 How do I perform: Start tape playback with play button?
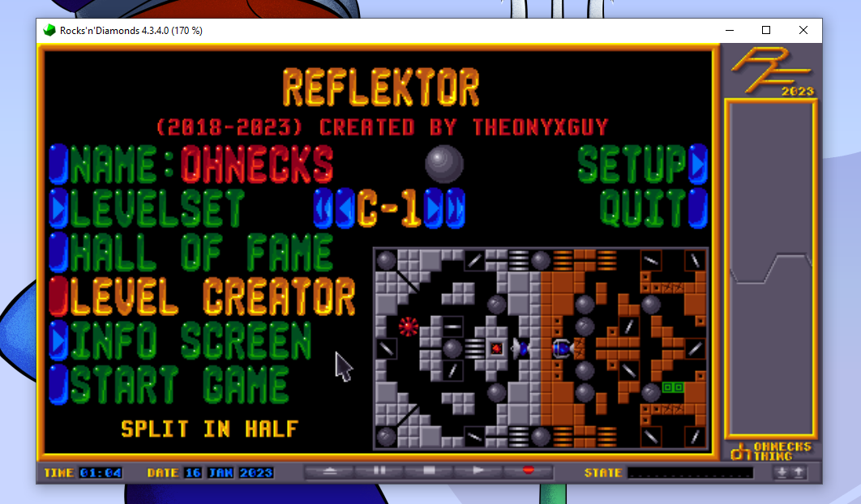point(478,471)
